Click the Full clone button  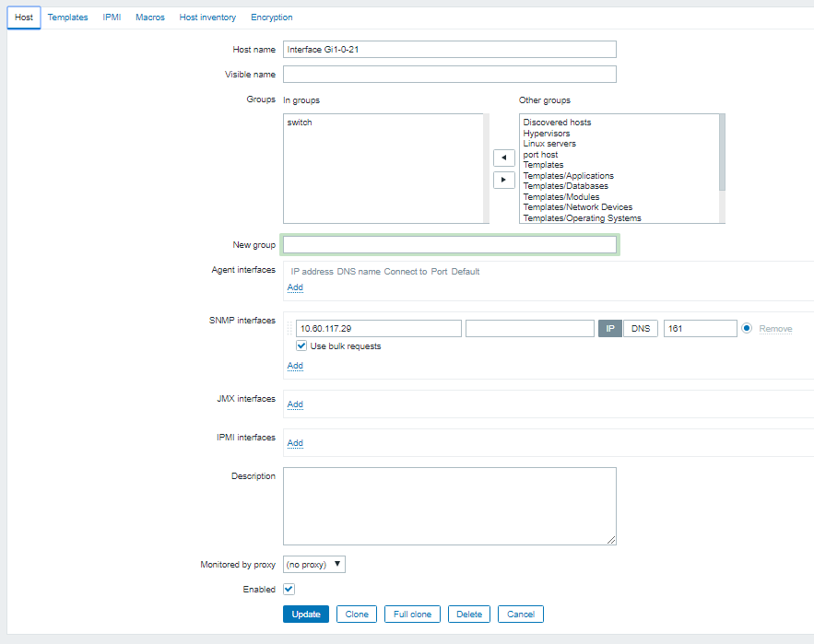click(x=412, y=615)
